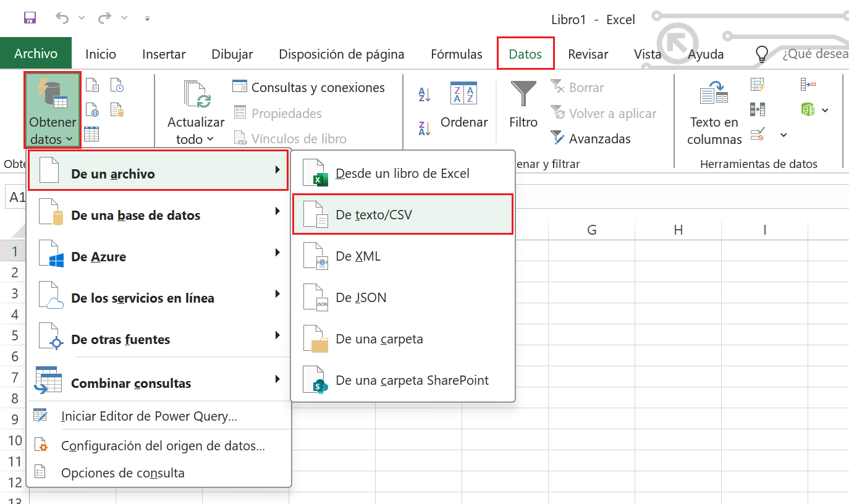The width and height of the screenshot is (849, 504).
Task: Switch to the Fórmulas ribbon tab
Action: click(x=457, y=54)
